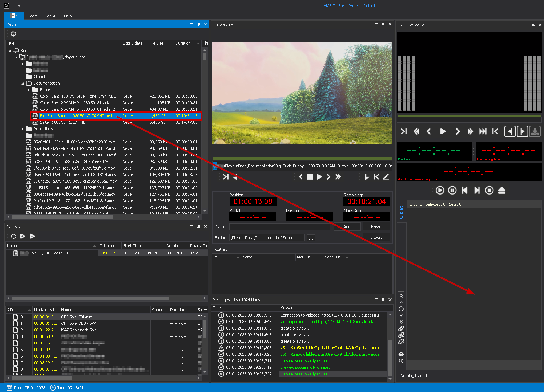The width and height of the screenshot is (544, 392).
Task: Skip to end on the VS1 transport
Action: tap(483, 131)
